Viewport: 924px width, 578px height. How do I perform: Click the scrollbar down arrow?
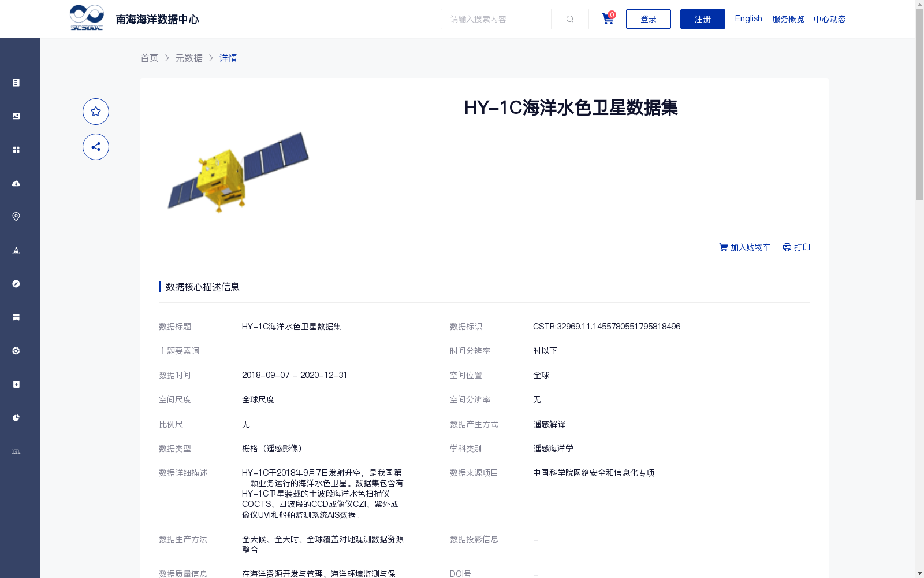pos(919,573)
